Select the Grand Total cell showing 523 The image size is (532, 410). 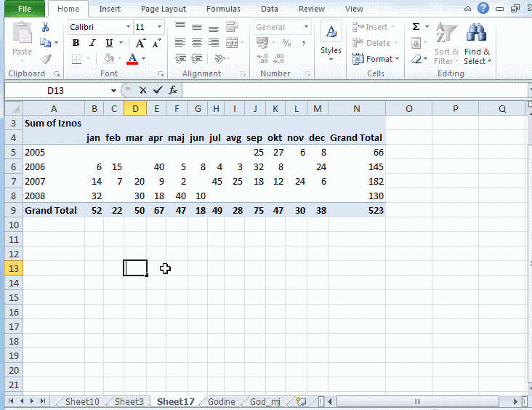(356, 210)
